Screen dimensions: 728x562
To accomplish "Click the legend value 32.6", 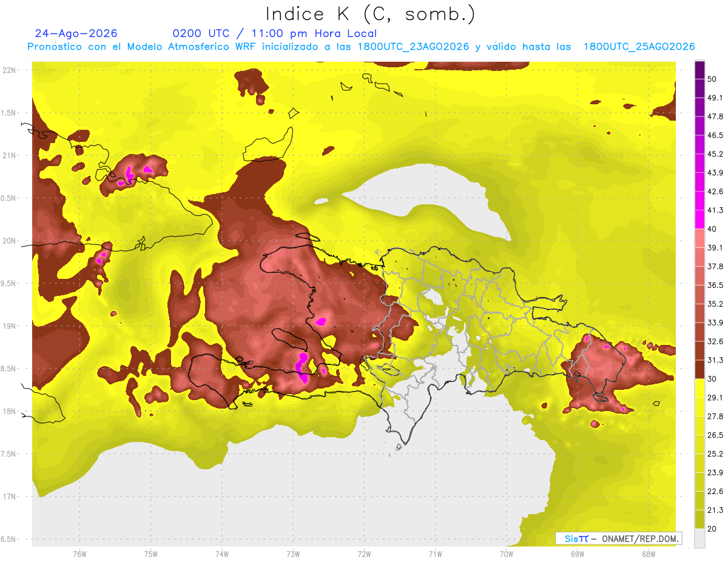I will (x=716, y=341).
